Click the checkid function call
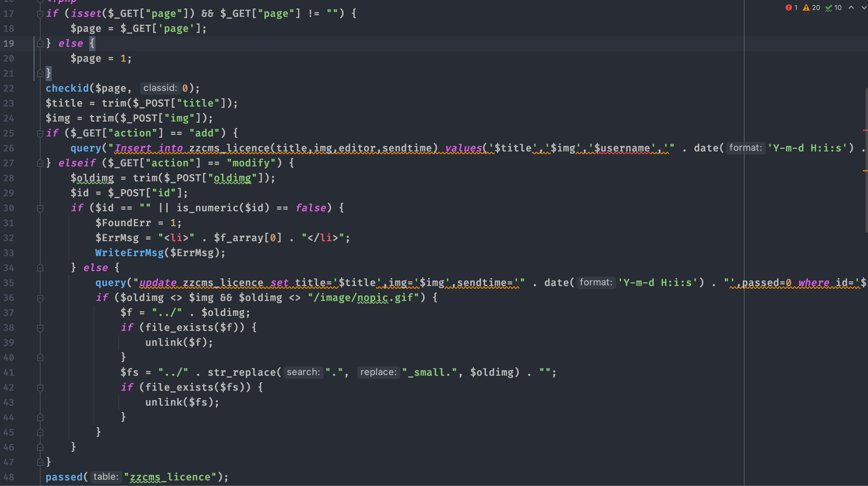This screenshot has height=486, width=868. pyautogui.click(x=67, y=88)
